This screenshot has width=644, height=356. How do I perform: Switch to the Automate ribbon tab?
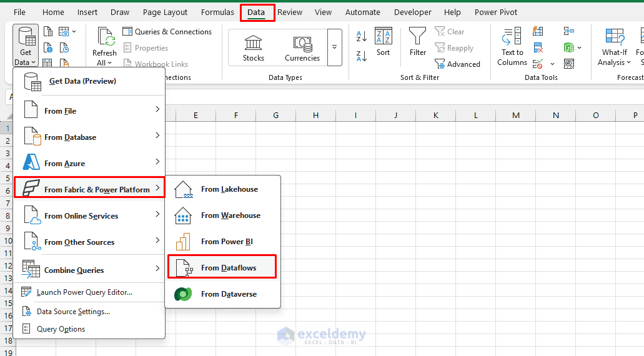363,12
